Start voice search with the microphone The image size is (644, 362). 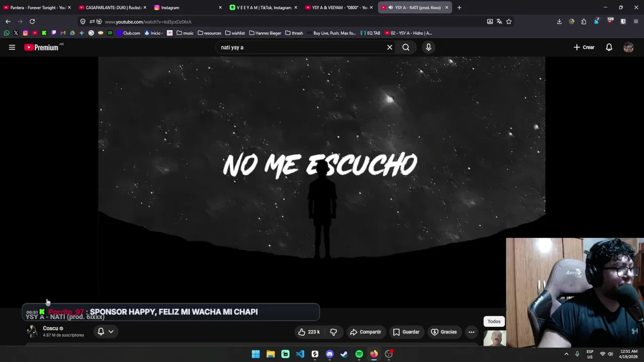tap(429, 47)
